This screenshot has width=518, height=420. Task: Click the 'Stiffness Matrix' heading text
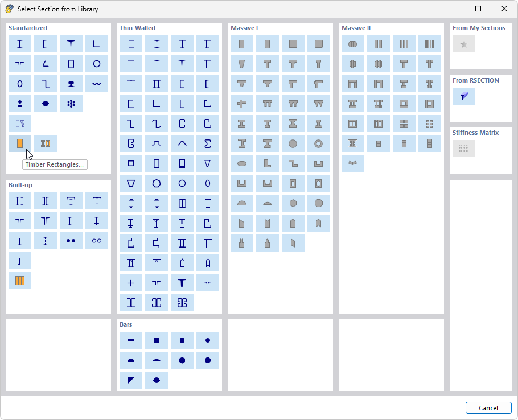(475, 133)
